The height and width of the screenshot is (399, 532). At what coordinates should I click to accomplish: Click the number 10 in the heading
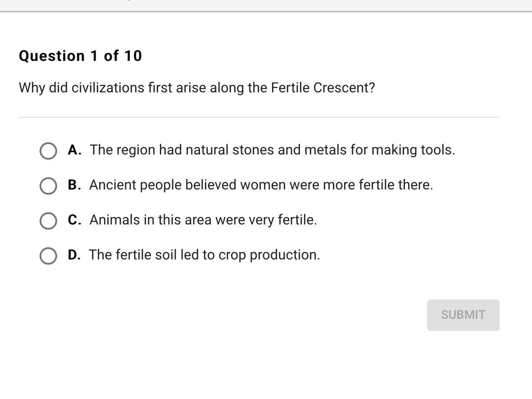pos(133,56)
